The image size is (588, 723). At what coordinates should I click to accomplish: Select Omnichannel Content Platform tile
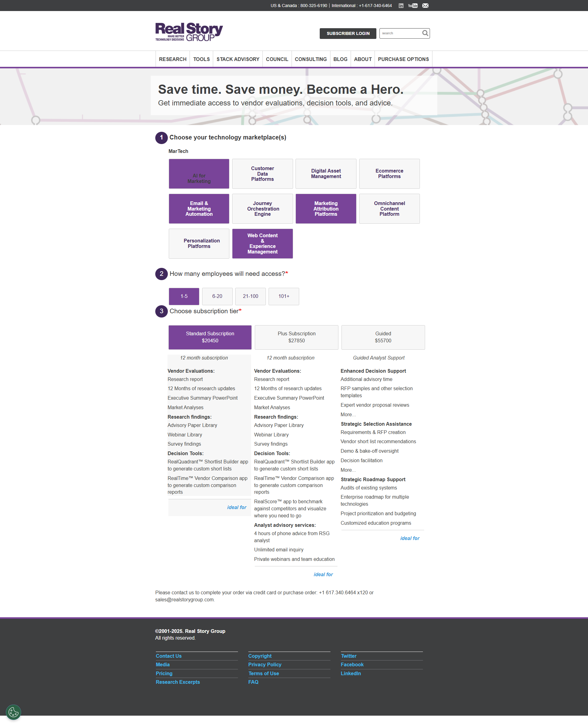pyautogui.click(x=389, y=208)
